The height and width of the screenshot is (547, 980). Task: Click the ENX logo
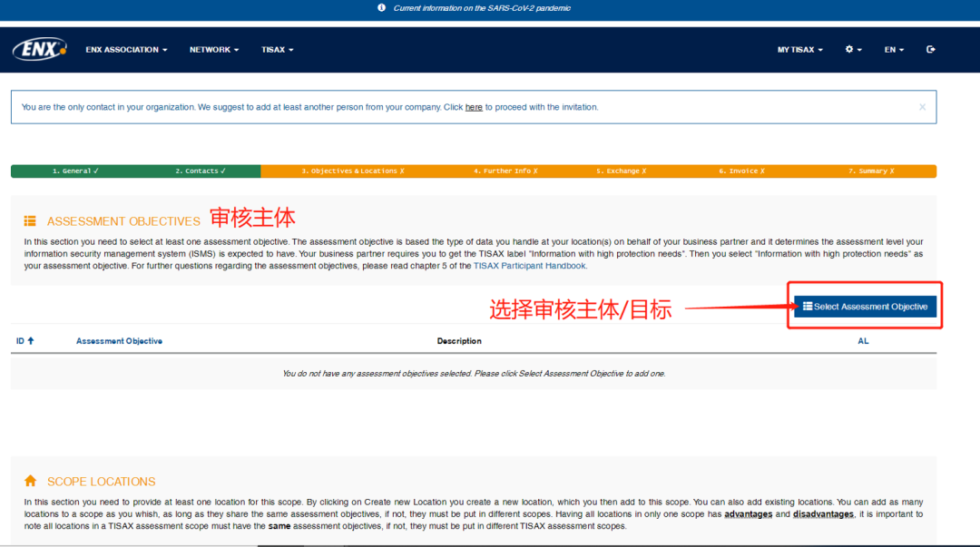[x=39, y=49]
